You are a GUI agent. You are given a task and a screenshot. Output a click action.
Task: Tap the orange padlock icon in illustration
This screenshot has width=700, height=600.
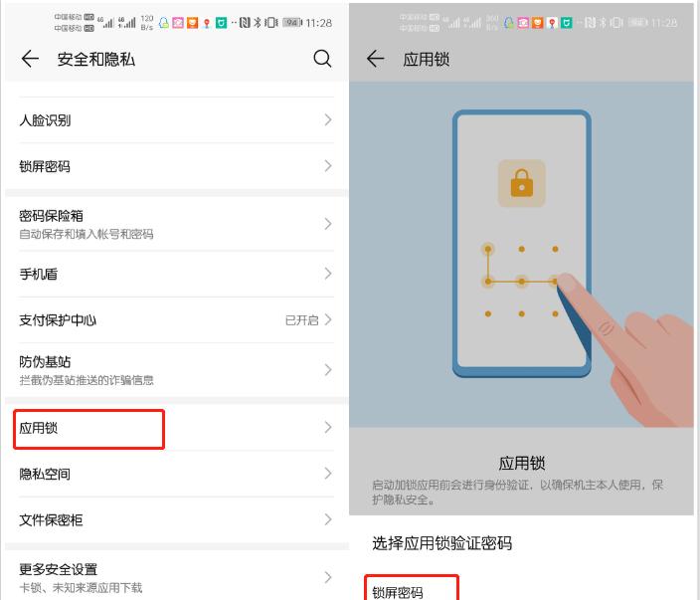(x=521, y=183)
